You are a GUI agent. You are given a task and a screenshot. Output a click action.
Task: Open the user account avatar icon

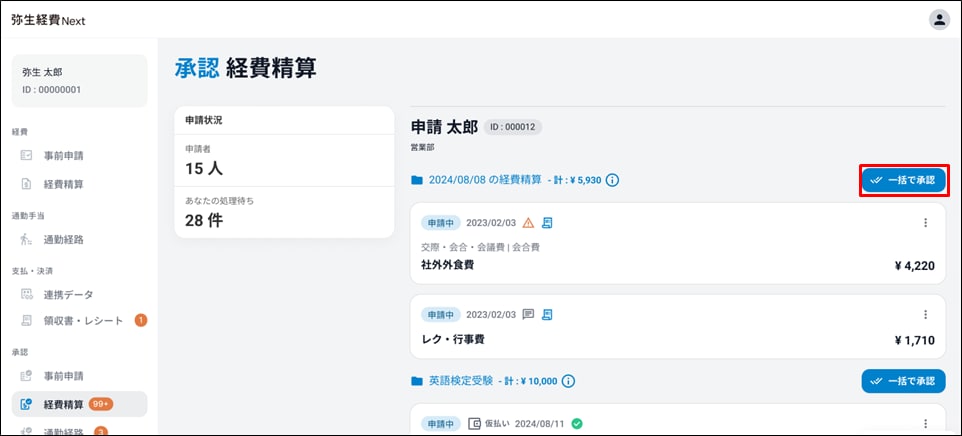(939, 20)
